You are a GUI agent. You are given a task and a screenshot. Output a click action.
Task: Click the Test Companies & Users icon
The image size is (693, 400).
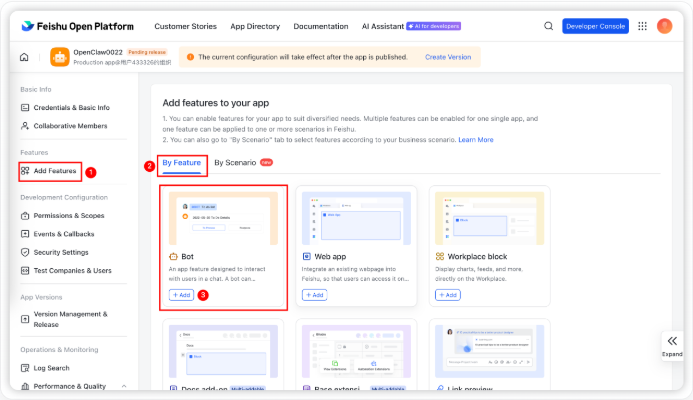(x=25, y=270)
